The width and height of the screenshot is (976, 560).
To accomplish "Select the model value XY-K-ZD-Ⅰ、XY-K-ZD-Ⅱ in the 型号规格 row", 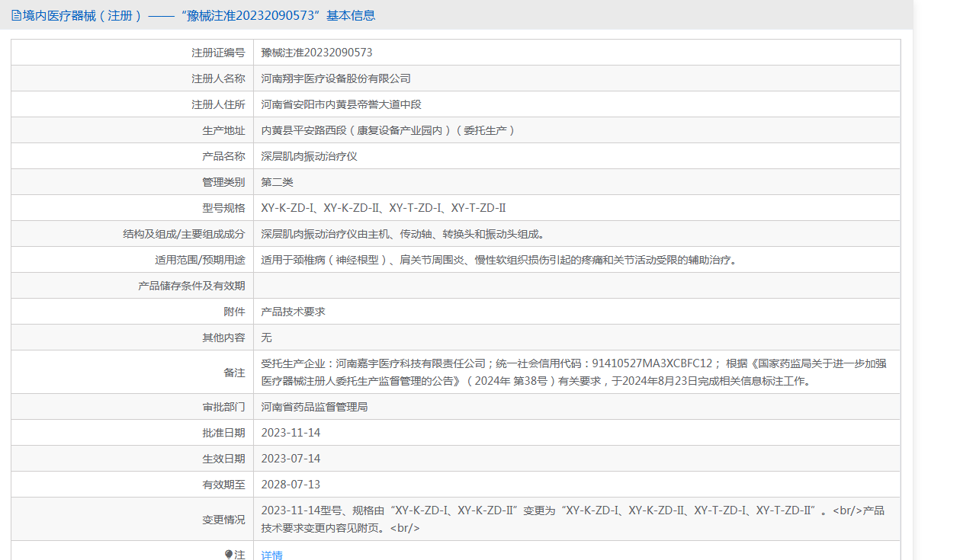I will [x=321, y=208].
